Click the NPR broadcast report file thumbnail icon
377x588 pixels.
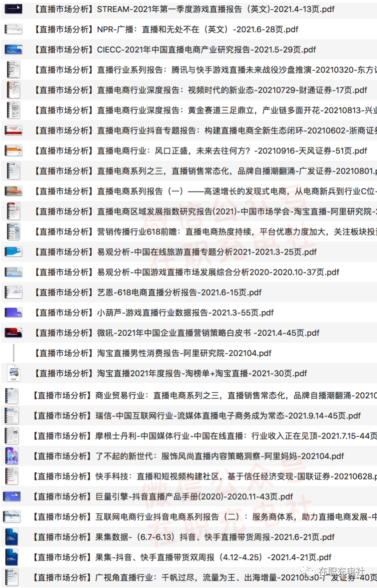click(x=13, y=29)
